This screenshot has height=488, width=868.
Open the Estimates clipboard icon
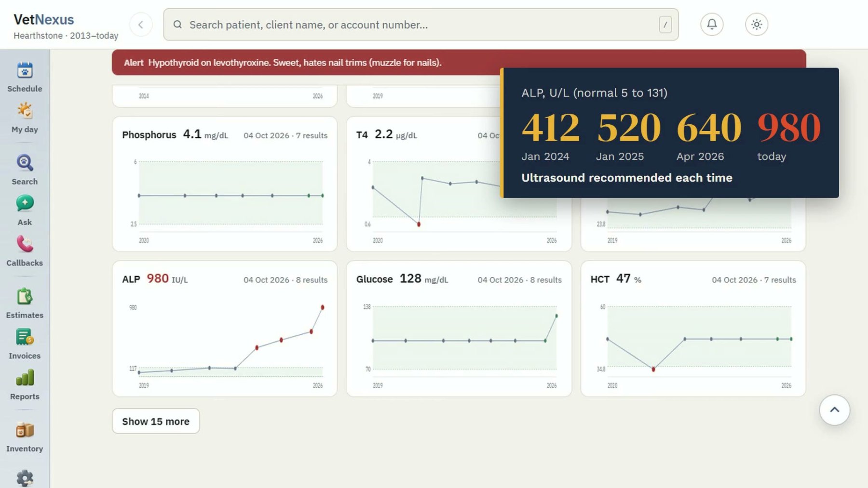pos(25,296)
